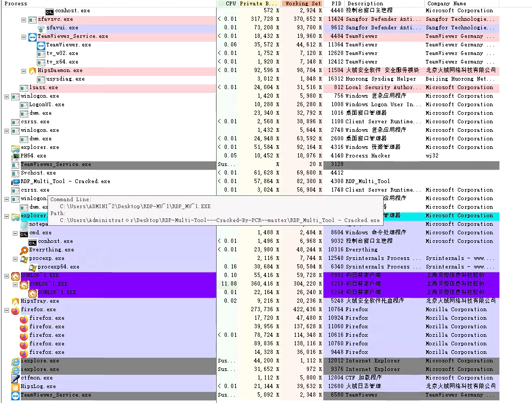Sort by the Company Name column header
This screenshot has width=532, height=403.
[446, 4]
